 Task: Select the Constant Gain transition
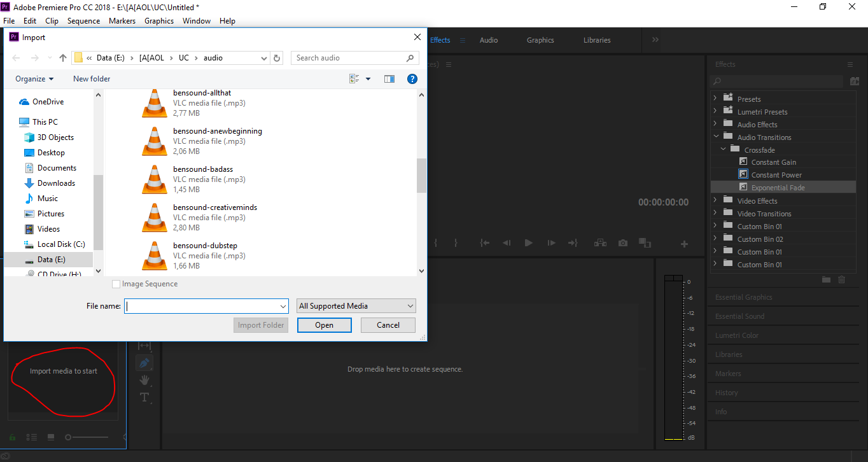point(773,162)
